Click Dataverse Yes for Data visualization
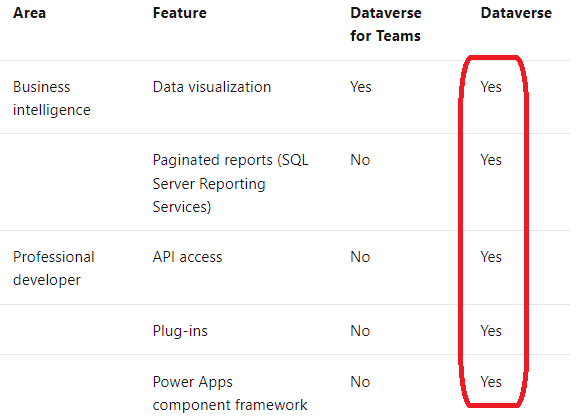The height and width of the screenshot is (420, 587). 491,87
